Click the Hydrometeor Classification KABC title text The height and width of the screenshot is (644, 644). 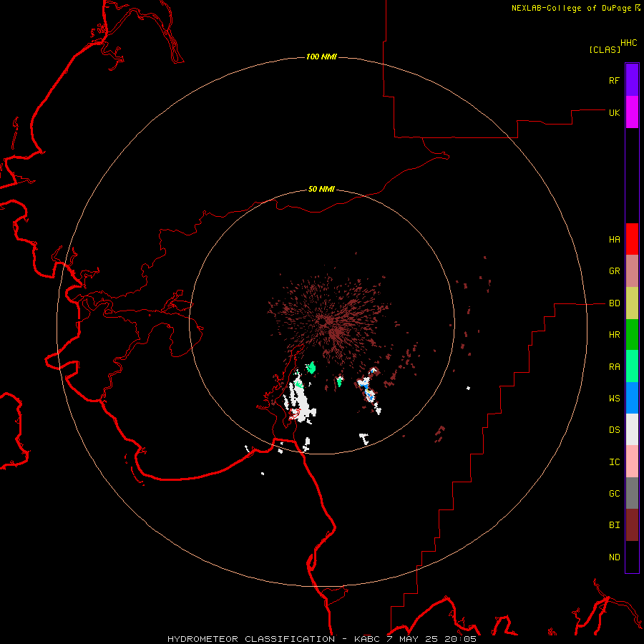(x=322, y=639)
